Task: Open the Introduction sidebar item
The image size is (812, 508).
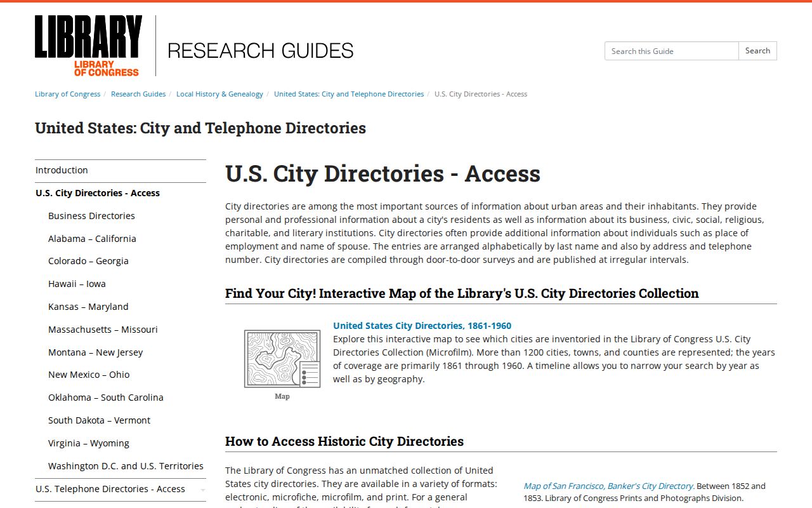Action: (x=121, y=170)
